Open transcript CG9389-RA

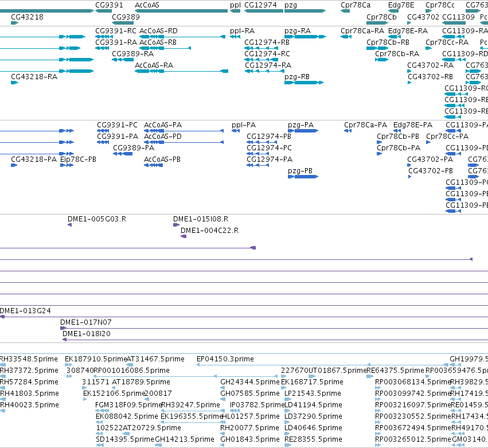pos(132,54)
